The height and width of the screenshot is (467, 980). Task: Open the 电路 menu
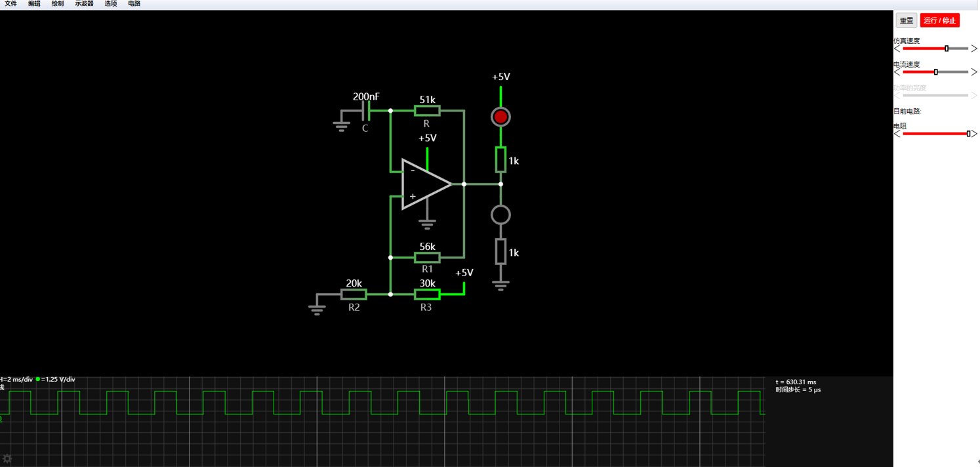[134, 4]
